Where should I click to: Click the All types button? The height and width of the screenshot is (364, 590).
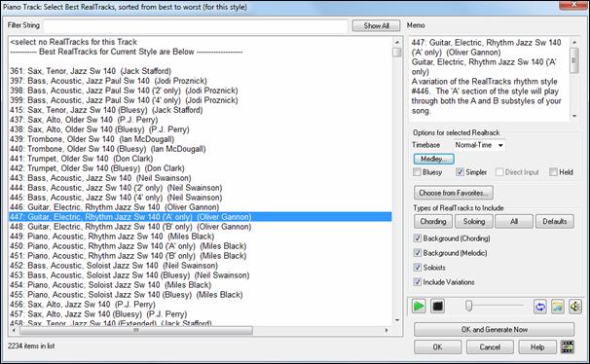(514, 222)
